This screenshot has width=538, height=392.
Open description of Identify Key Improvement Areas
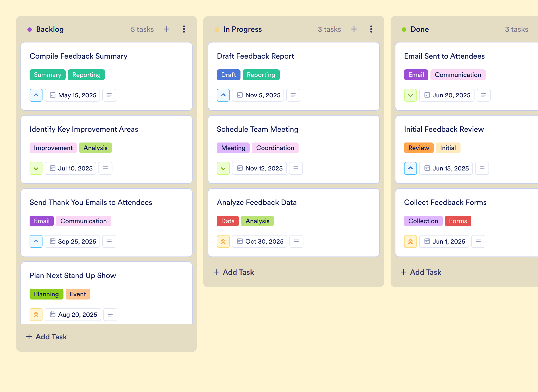point(105,168)
